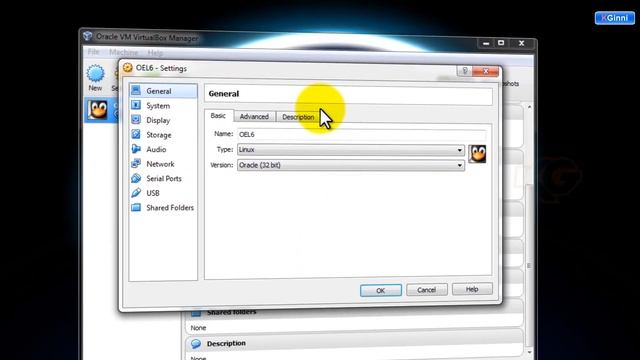Click the question mark help button in titlebar
This screenshot has height=360, width=640.
coord(464,71)
